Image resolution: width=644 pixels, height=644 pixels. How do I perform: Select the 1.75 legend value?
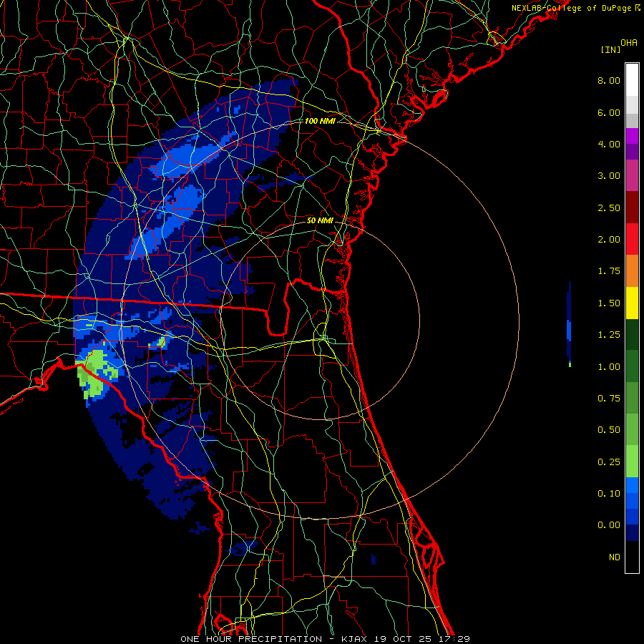coord(609,271)
